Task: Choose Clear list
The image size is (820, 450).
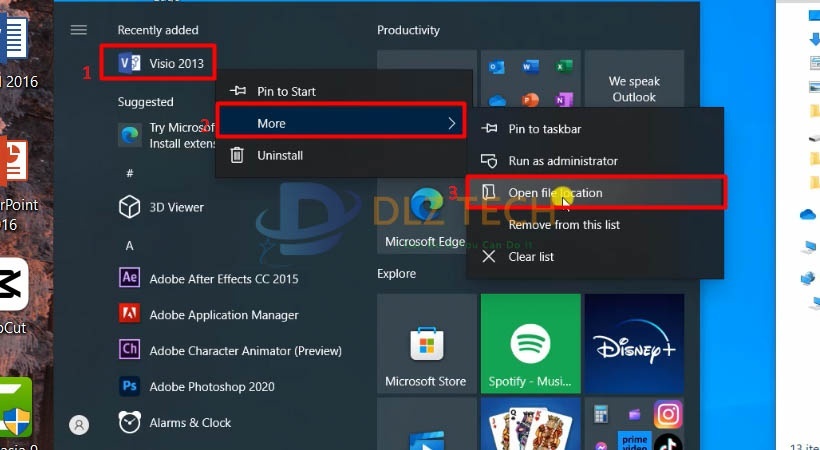Action: pos(595,256)
